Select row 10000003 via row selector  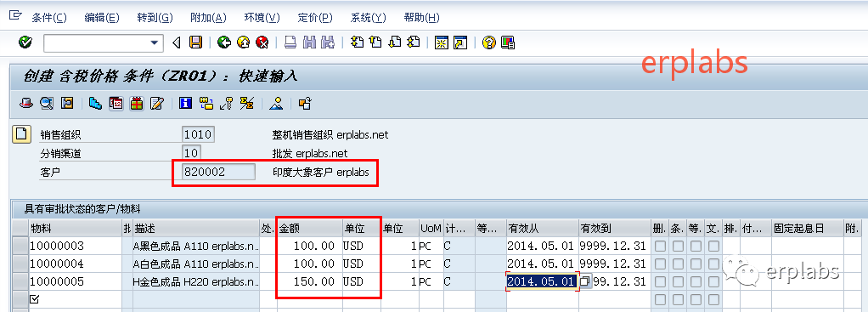pyautogui.click(x=20, y=246)
